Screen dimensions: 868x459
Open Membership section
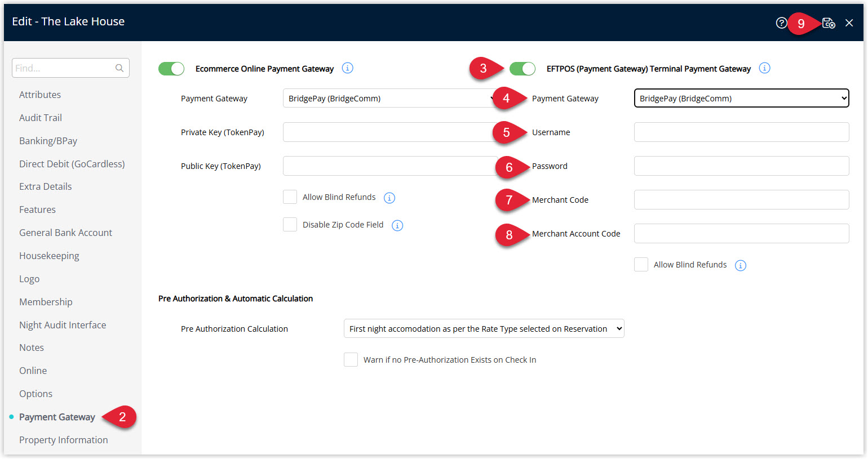point(46,302)
